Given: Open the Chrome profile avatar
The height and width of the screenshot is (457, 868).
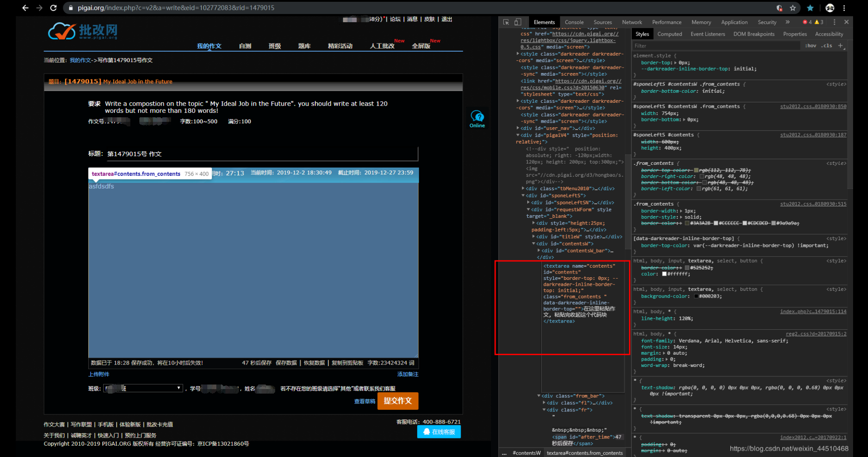Looking at the screenshot, I should pyautogui.click(x=830, y=8).
